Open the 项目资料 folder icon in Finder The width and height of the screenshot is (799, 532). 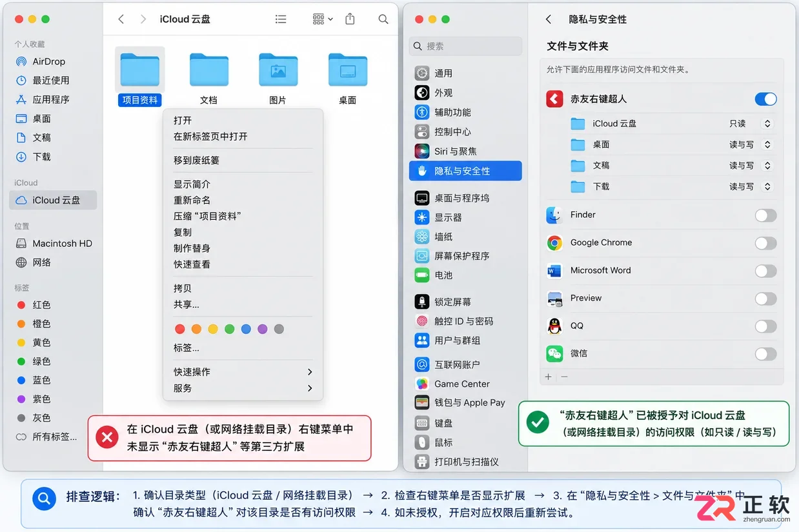(140, 70)
